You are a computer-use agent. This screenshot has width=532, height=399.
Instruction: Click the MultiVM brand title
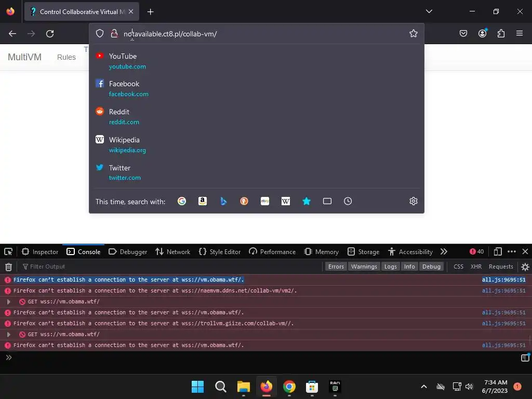coord(24,57)
